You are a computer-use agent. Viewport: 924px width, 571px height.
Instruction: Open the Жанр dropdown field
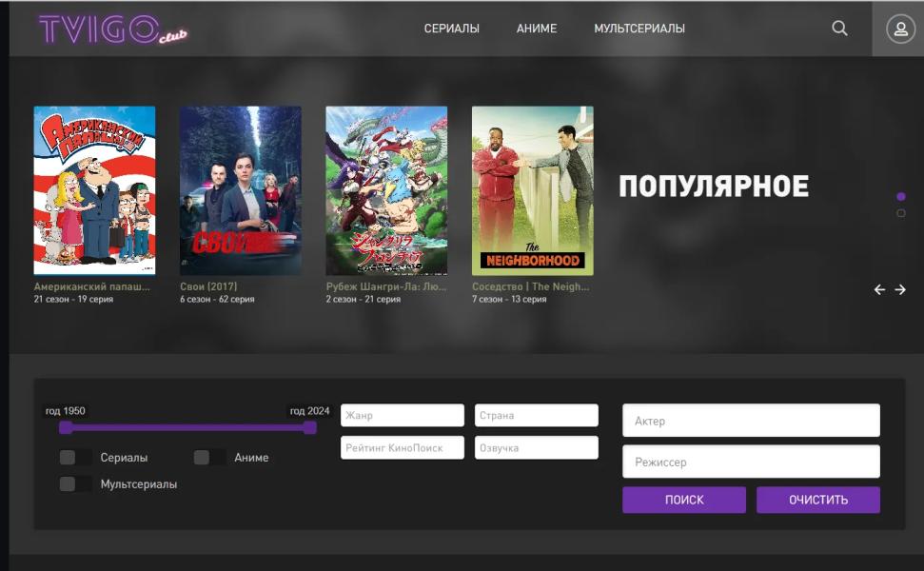click(402, 416)
